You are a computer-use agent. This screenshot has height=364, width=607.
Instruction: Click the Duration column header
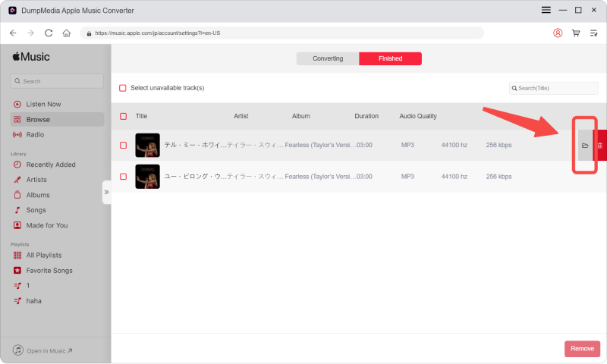click(x=366, y=117)
